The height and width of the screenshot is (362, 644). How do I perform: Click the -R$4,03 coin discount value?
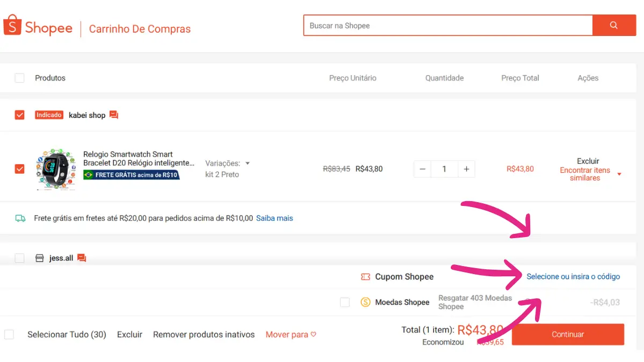pos(605,302)
